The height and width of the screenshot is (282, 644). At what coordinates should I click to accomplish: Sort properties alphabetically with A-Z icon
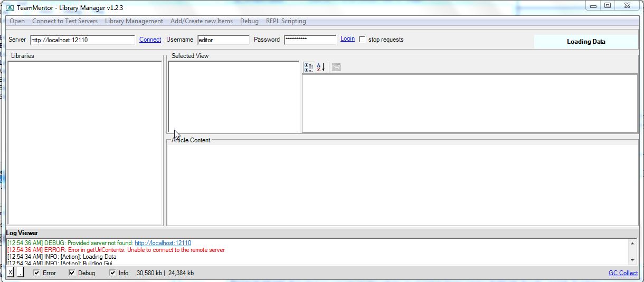pyautogui.click(x=321, y=67)
